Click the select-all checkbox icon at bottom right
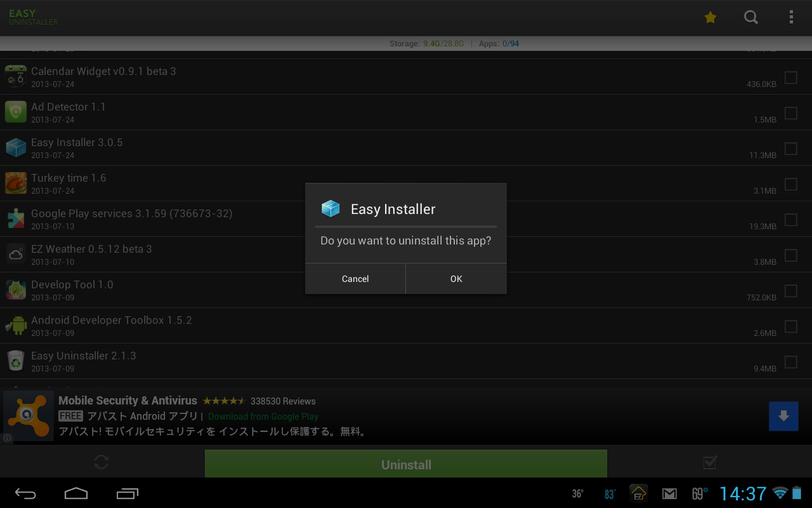812x508 pixels. 709,462
